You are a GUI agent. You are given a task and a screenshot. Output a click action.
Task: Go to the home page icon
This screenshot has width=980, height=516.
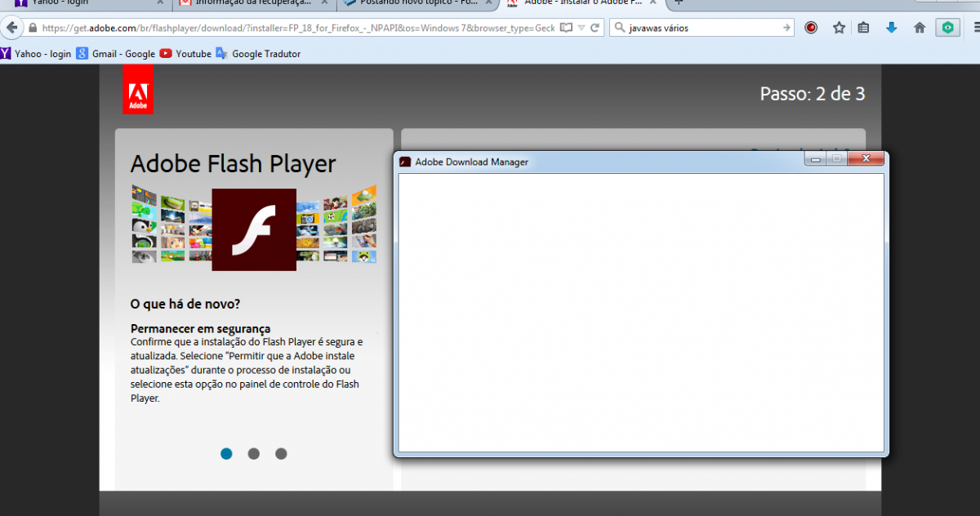[920, 28]
